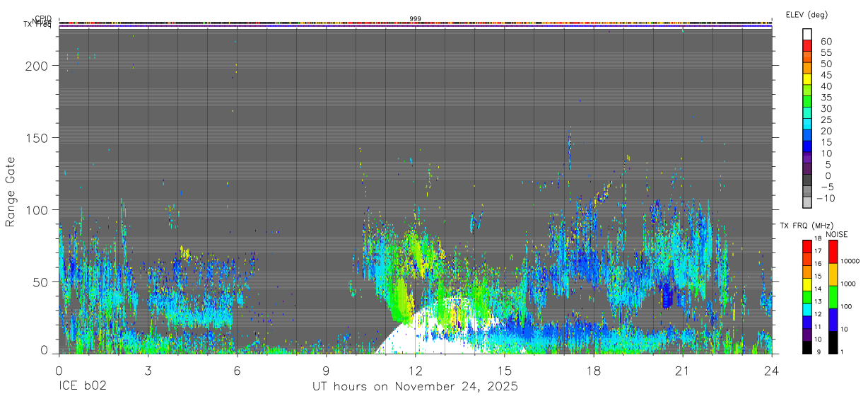Viewport: 868px width, 401px height.
Task: Click the '15' hour tick label on time axis
Action: [505, 370]
